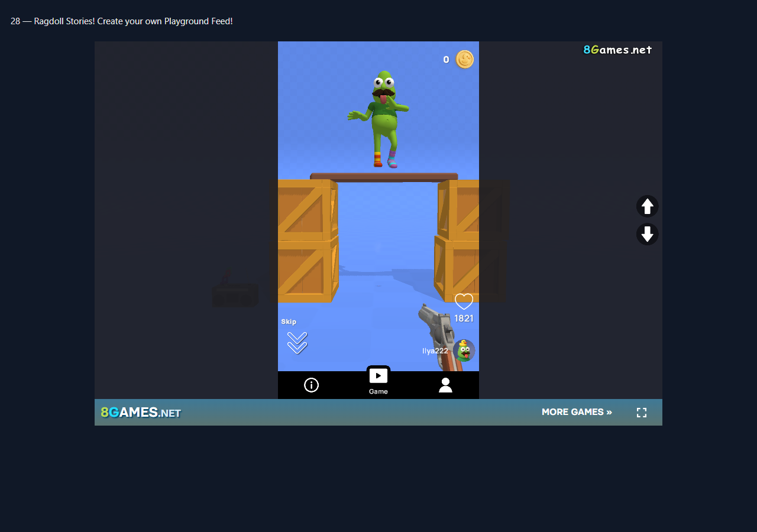This screenshot has width=757, height=532.
Task: Open Ilya222's avatar profile
Action: click(464, 351)
